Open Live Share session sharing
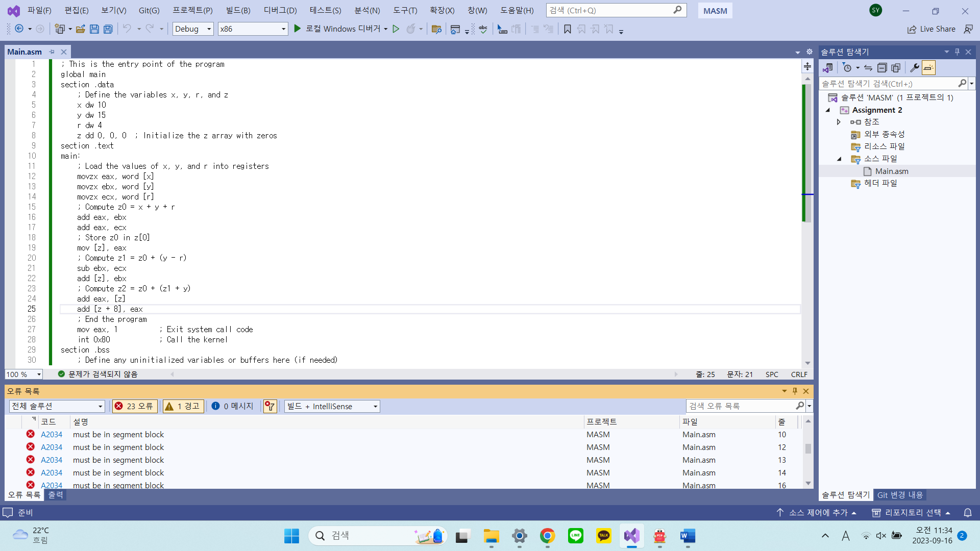Image resolution: width=980 pixels, height=551 pixels. (x=931, y=29)
